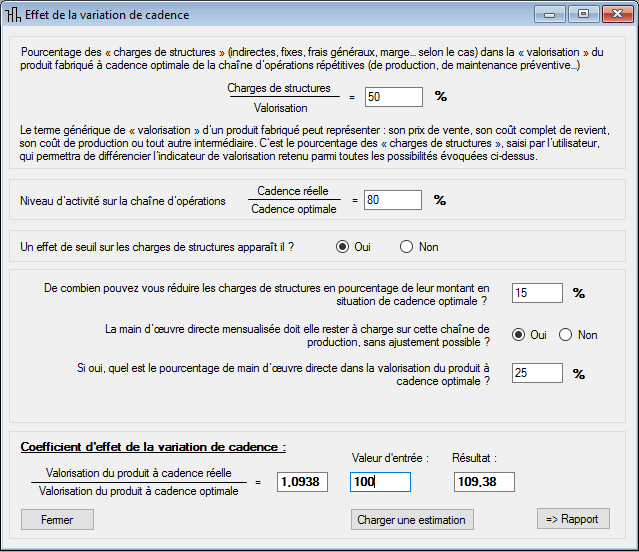Click "Valorisation du produit à cadence réelle" label
This screenshot has width=639, height=552.
139,473
